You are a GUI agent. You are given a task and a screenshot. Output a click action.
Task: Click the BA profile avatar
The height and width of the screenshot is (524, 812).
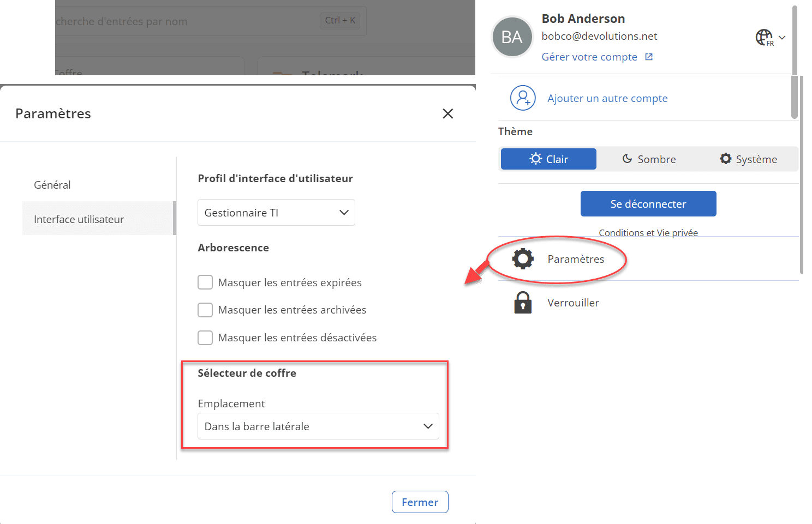pos(512,37)
